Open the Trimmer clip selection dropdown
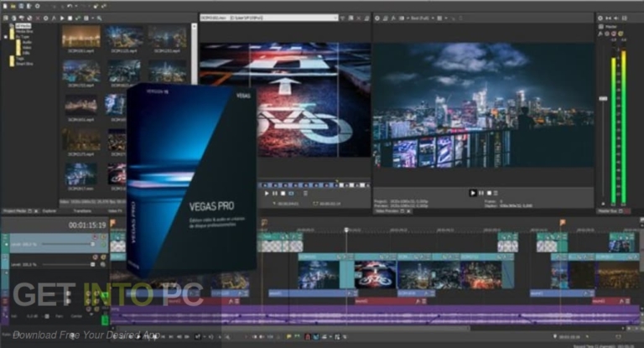The height and width of the screenshot is (348, 644). click(x=335, y=18)
